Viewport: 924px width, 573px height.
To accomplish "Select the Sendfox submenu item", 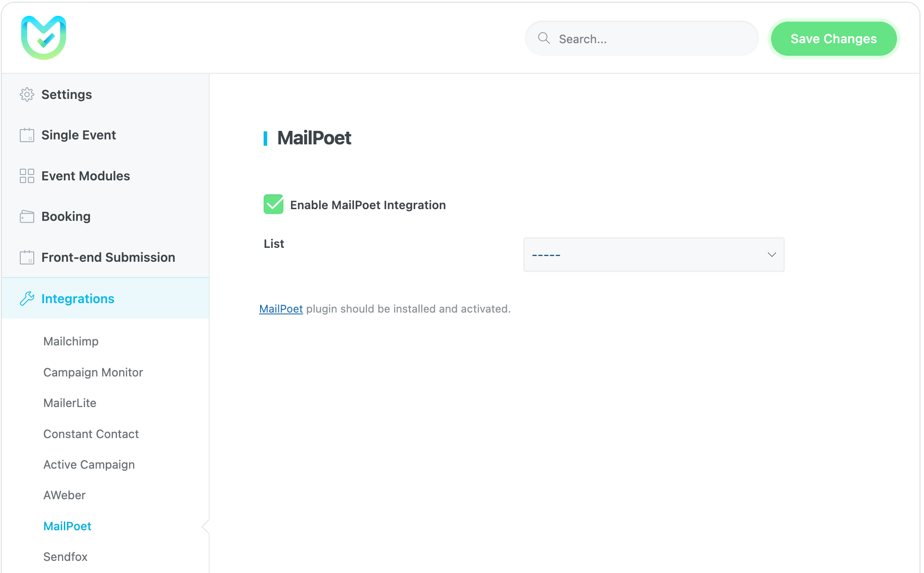I will [x=65, y=557].
